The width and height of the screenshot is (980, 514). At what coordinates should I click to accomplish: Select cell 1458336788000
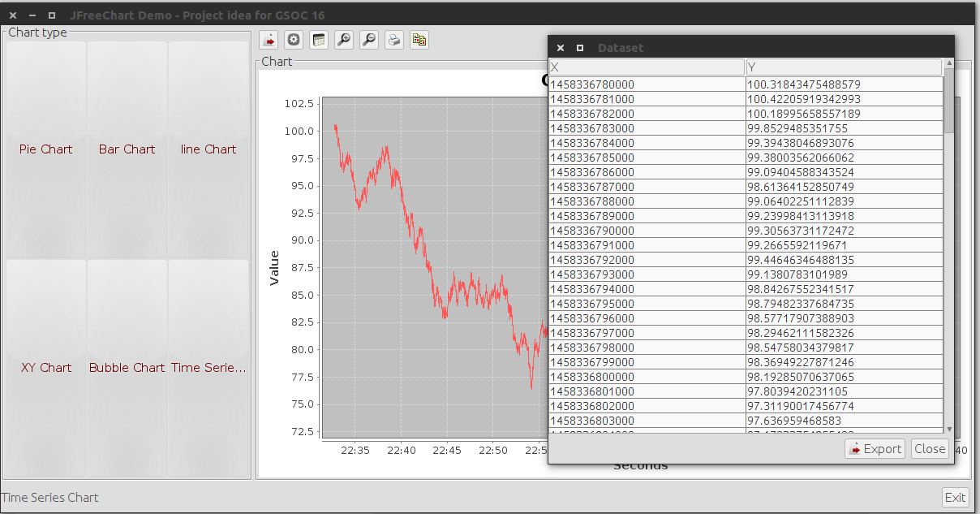tap(647, 201)
